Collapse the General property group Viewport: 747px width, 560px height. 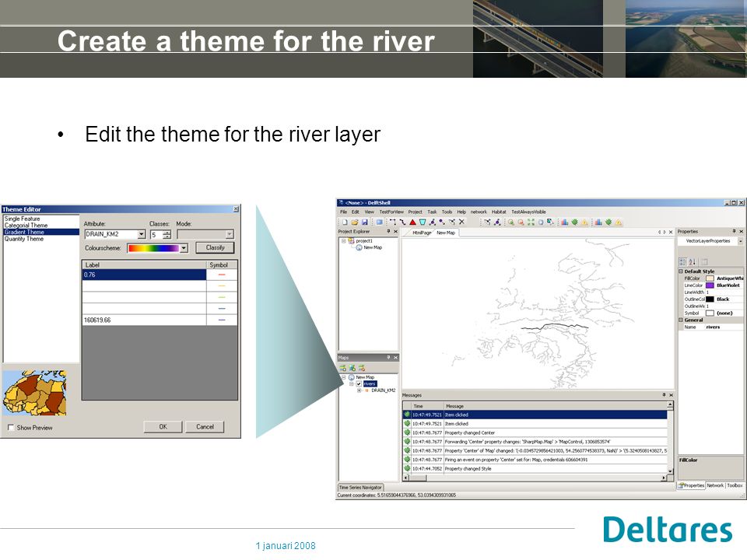(681, 320)
